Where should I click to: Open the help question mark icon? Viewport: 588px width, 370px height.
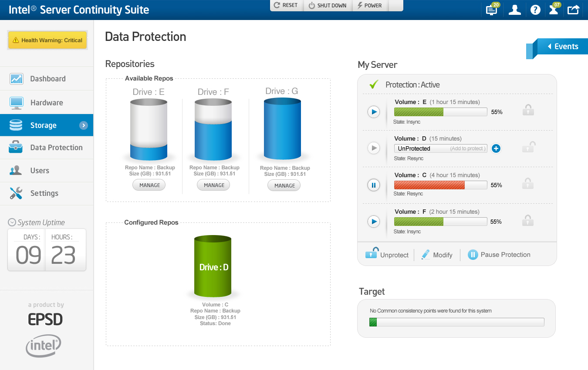pyautogui.click(x=535, y=10)
